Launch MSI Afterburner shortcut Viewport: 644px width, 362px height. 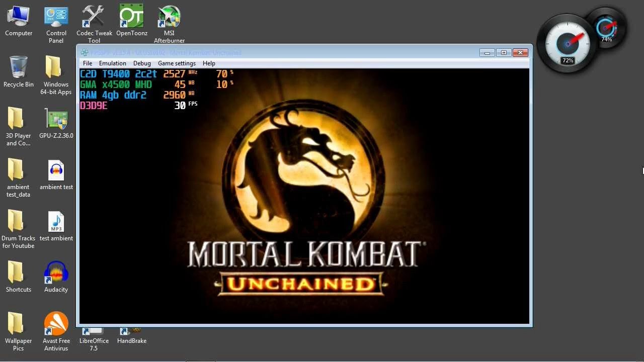169,25
